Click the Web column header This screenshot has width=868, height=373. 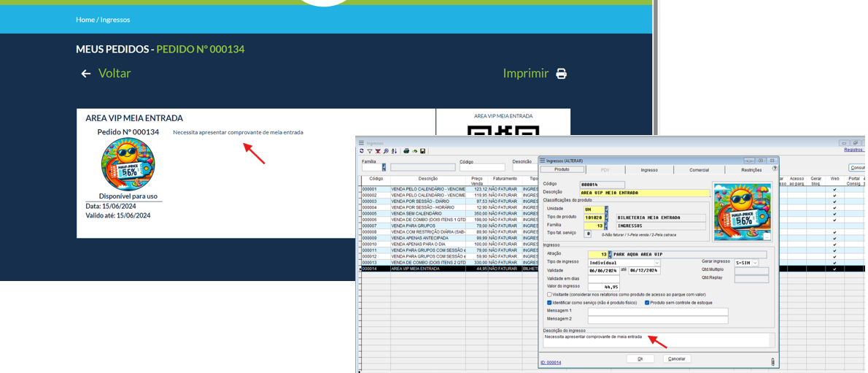(x=834, y=179)
